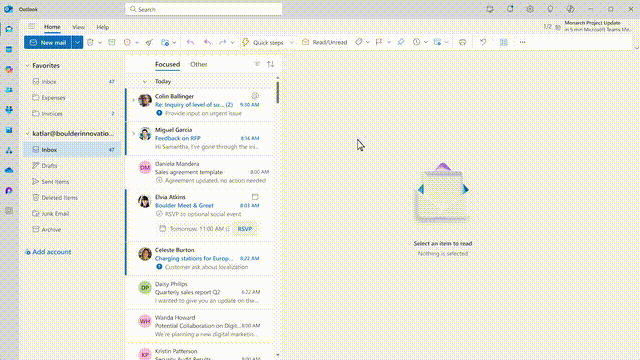The image size is (640, 360).
Task: Click into the Search box
Action: pyautogui.click(x=203, y=9)
